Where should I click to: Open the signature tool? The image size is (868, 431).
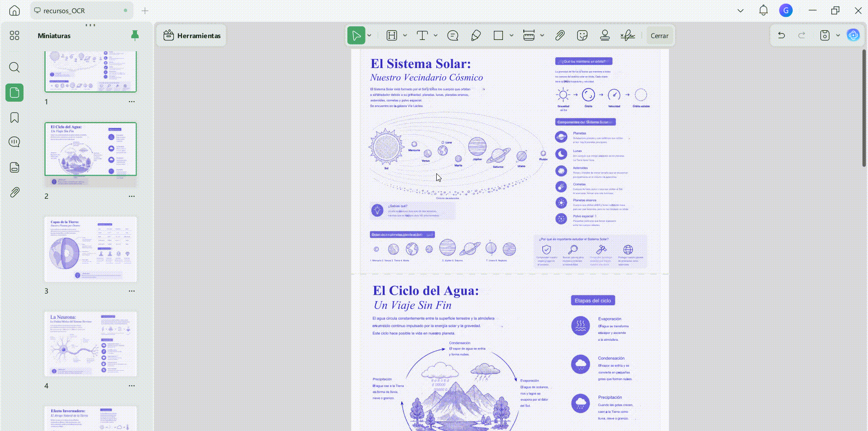coord(628,35)
